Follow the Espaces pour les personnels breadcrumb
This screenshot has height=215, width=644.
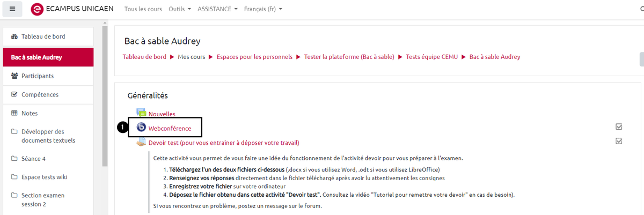(255, 57)
